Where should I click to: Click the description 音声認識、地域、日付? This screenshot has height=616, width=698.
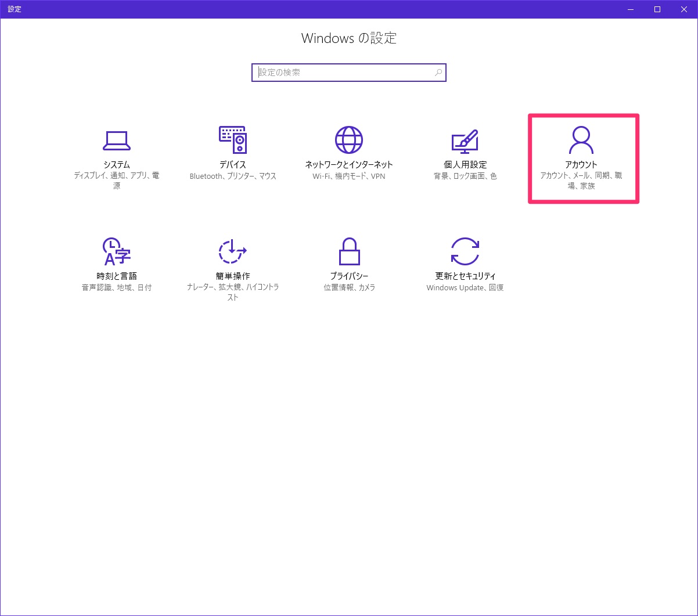click(x=117, y=287)
